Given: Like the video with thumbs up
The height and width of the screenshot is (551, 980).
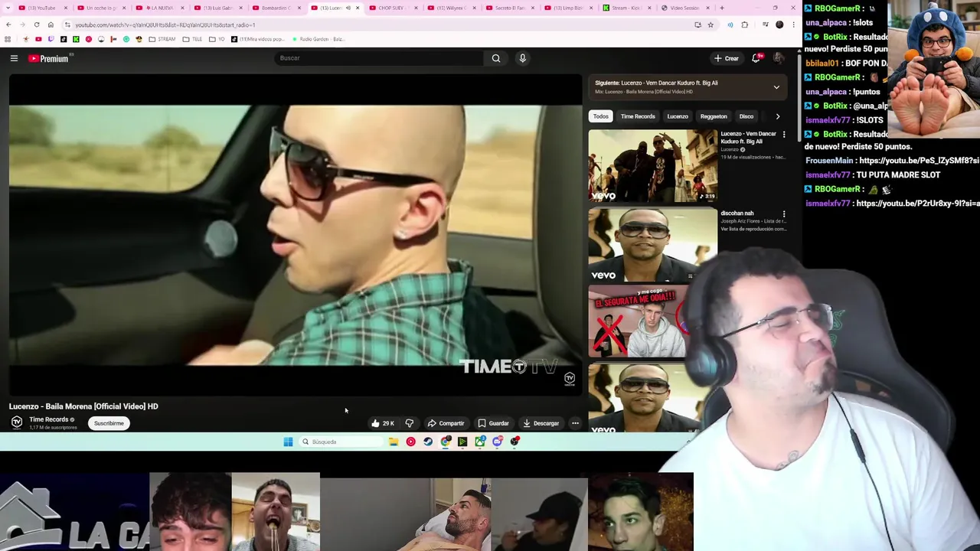Looking at the screenshot, I should point(382,423).
